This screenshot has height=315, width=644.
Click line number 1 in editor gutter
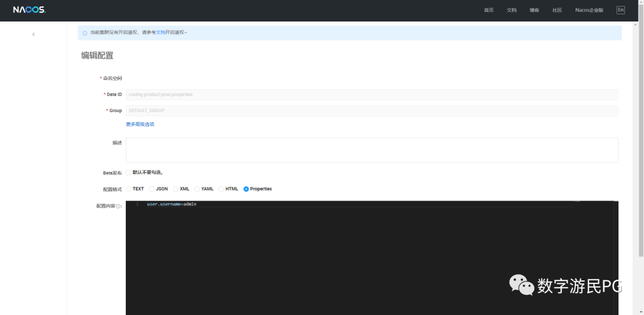pos(137,204)
